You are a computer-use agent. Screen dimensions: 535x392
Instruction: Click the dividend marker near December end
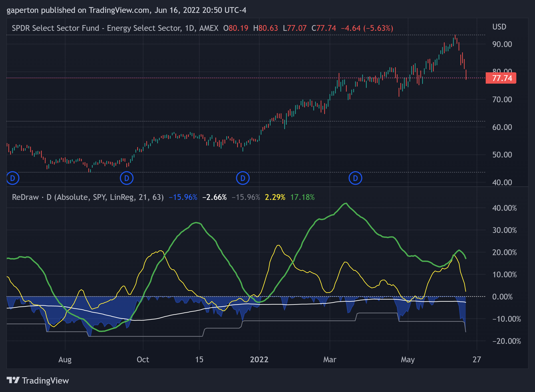click(243, 178)
